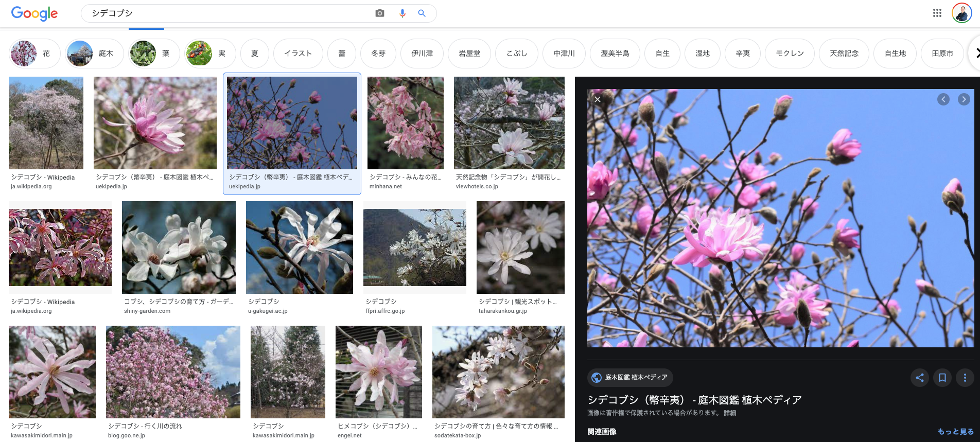Viewport: 980px width, 442px height.
Task: Select the こぶし filter chip
Action: point(517,54)
